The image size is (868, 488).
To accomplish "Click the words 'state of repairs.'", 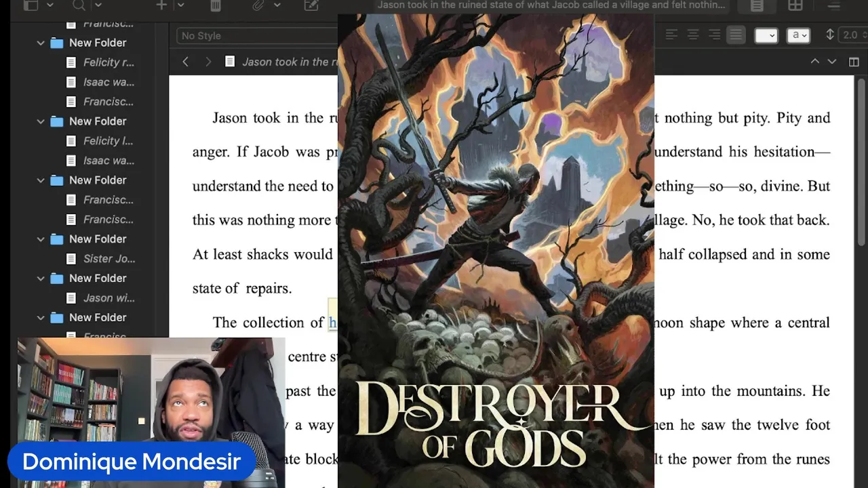I will [x=242, y=288].
